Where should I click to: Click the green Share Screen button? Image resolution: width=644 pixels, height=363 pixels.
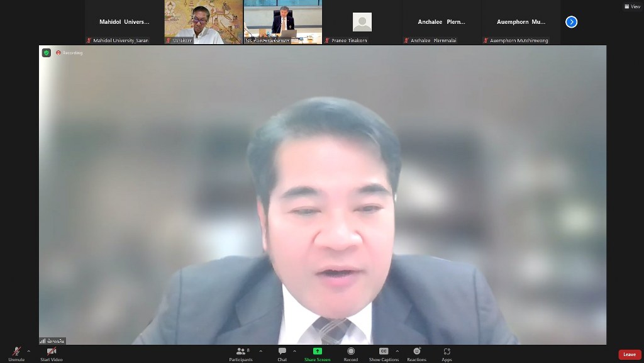pos(317,352)
